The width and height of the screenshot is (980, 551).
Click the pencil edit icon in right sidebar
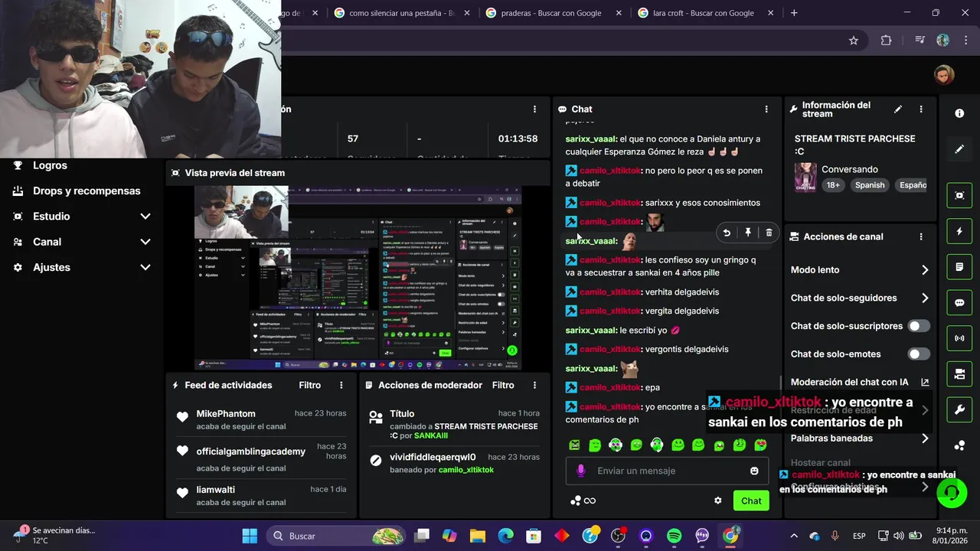click(959, 149)
